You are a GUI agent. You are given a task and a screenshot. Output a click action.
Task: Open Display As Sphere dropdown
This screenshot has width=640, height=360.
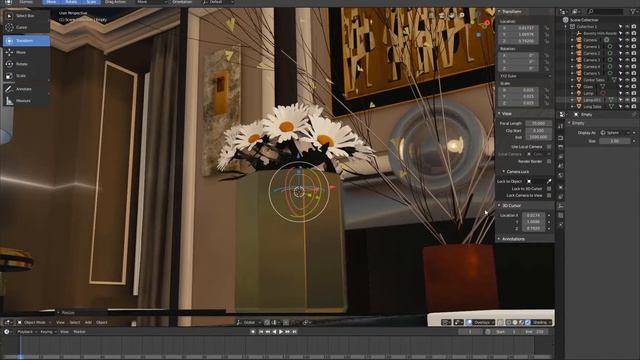pyautogui.click(x=615, y=133)
